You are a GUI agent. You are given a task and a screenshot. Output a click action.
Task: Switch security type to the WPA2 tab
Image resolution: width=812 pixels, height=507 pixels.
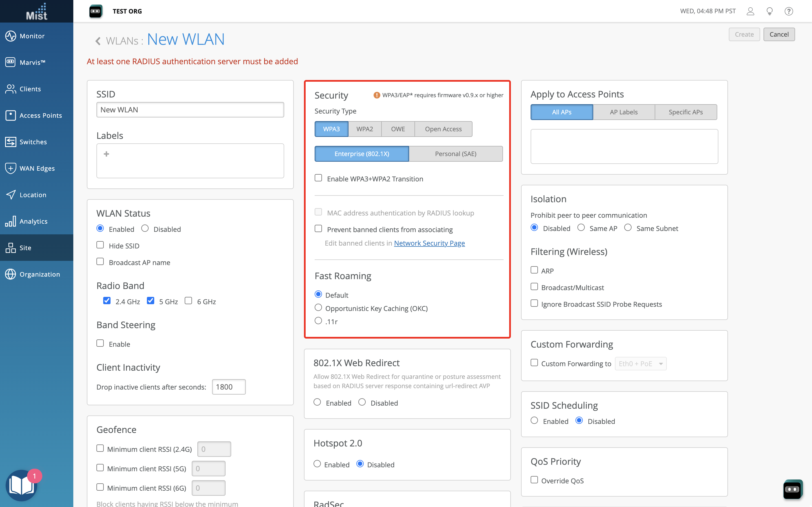364,129
